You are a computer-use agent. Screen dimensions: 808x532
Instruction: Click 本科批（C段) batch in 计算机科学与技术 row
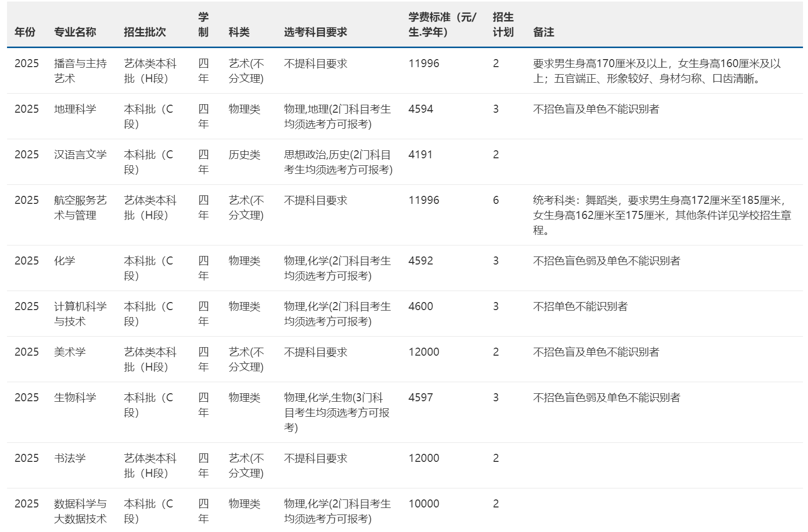point(148,314)
